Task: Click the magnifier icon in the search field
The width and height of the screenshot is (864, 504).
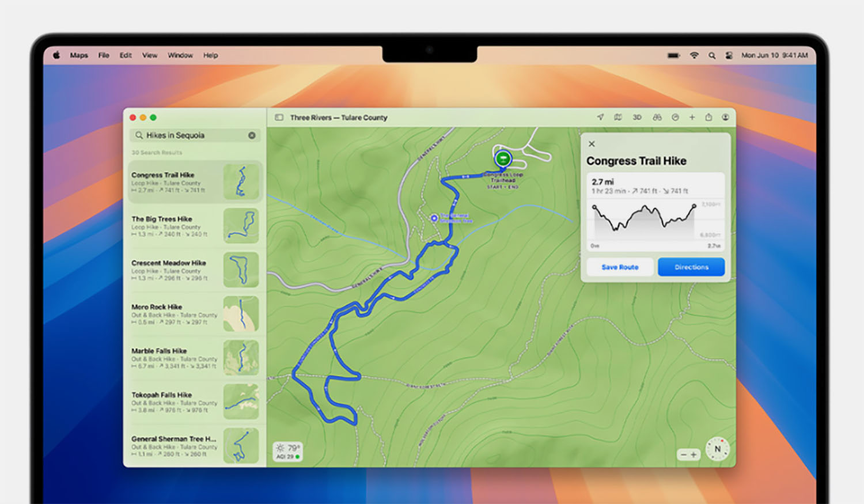Action: (x=139, y=135)
